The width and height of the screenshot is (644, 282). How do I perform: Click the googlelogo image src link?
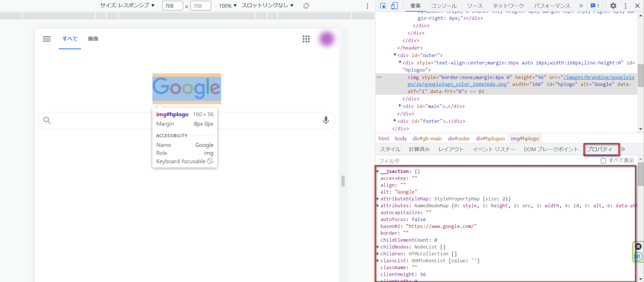point(599,78)
